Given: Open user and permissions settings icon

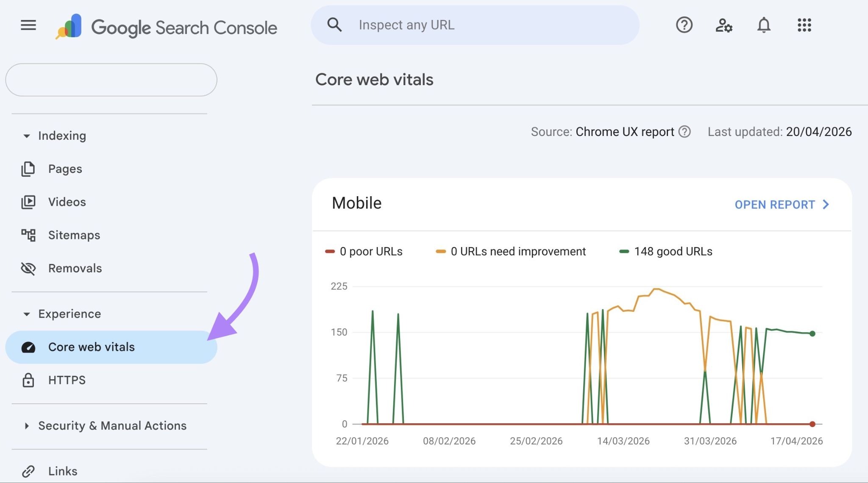Looking at the screenshot, I should coord(724,25).
